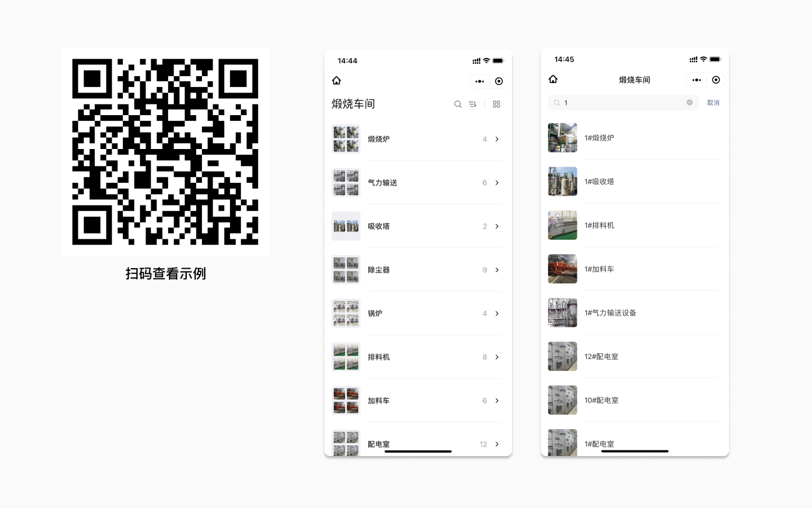The width and height of the screenshot is (812, 508).
Task: Select the 1#吸收塔 result text
Action: pyautogui.click(x=599, y=182)
